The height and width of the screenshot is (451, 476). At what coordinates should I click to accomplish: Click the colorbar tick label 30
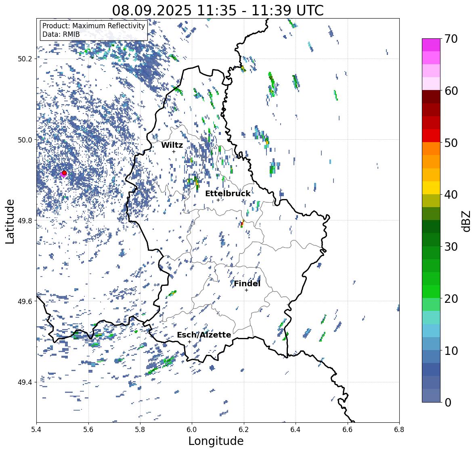[451, 247]
